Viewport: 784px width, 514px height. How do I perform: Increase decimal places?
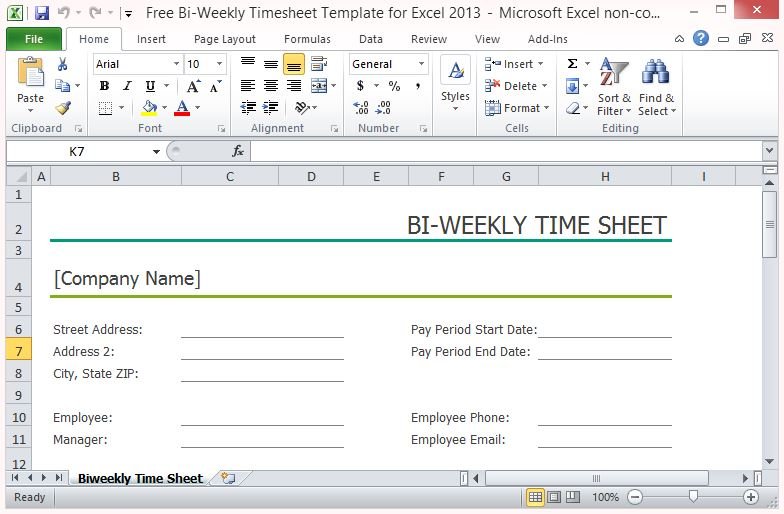(x=360, y=108)
